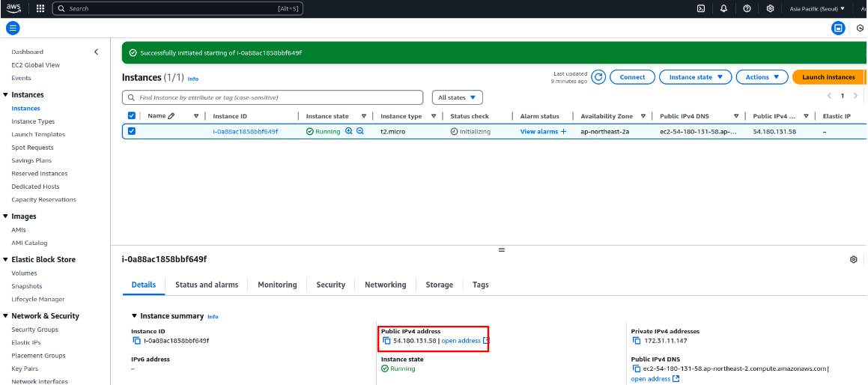
Task: Switch to Status and alarms tab
Action: tap(207, 285)
